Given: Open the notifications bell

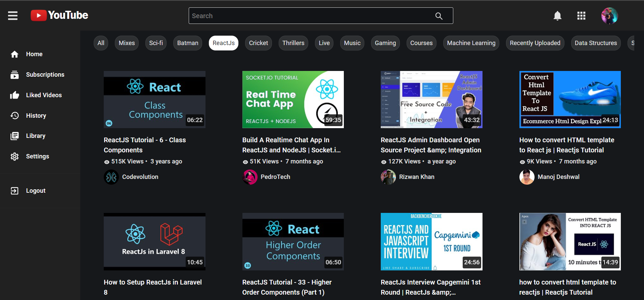Looking at the screenshot, I should [x=557, y=16].
